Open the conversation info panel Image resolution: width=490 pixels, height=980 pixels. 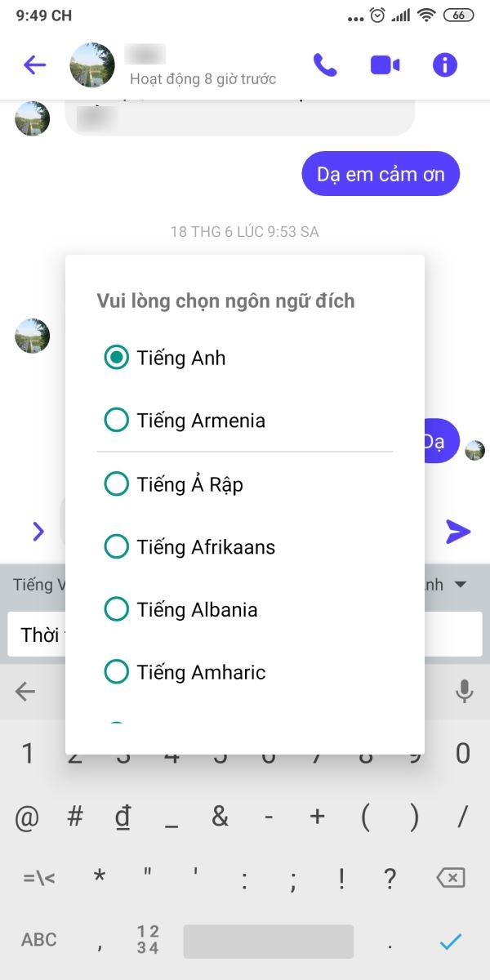coord(443,64)
